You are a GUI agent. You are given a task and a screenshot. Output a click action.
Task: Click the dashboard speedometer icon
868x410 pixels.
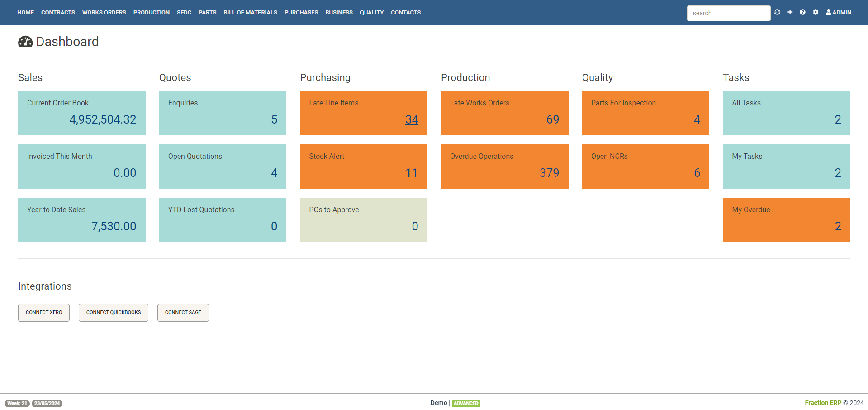click(x=26, y=42)
